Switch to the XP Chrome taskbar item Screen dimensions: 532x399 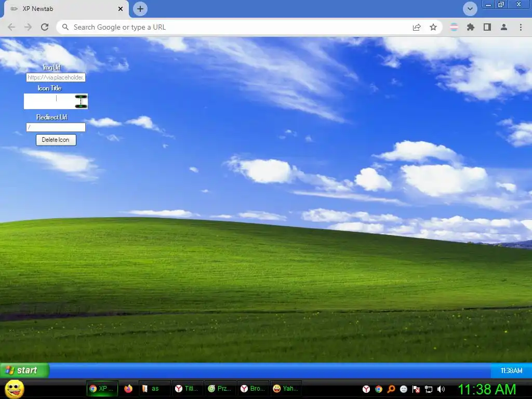click(102, 389)
